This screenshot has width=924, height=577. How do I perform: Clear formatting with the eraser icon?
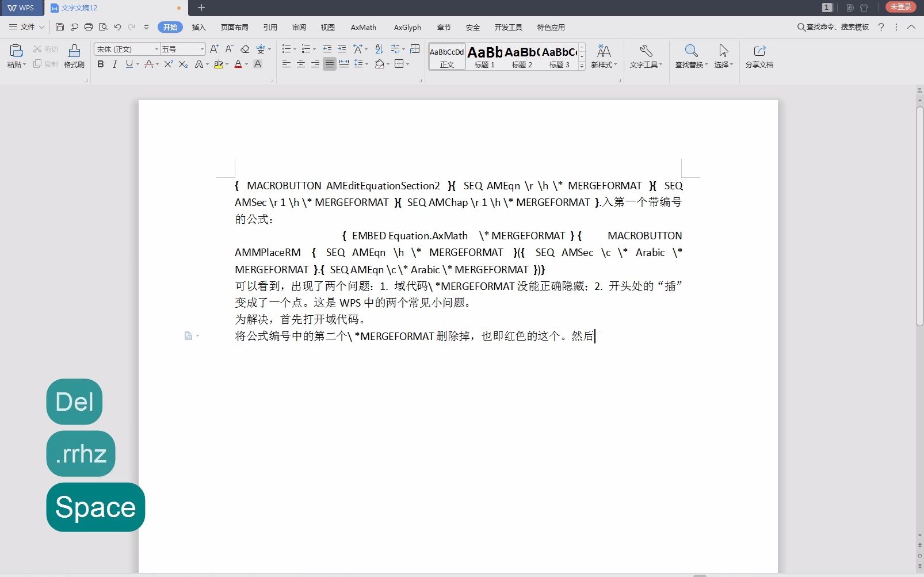[245, 49]
